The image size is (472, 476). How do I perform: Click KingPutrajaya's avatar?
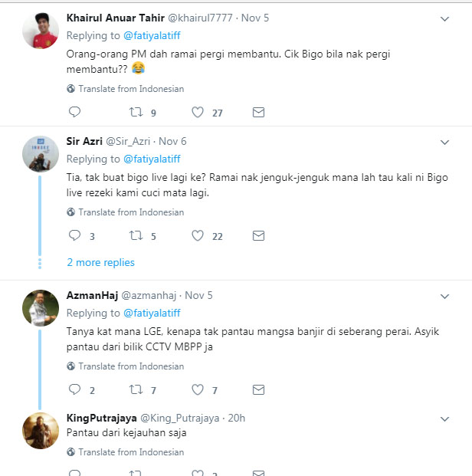click(x=41, y=431)
